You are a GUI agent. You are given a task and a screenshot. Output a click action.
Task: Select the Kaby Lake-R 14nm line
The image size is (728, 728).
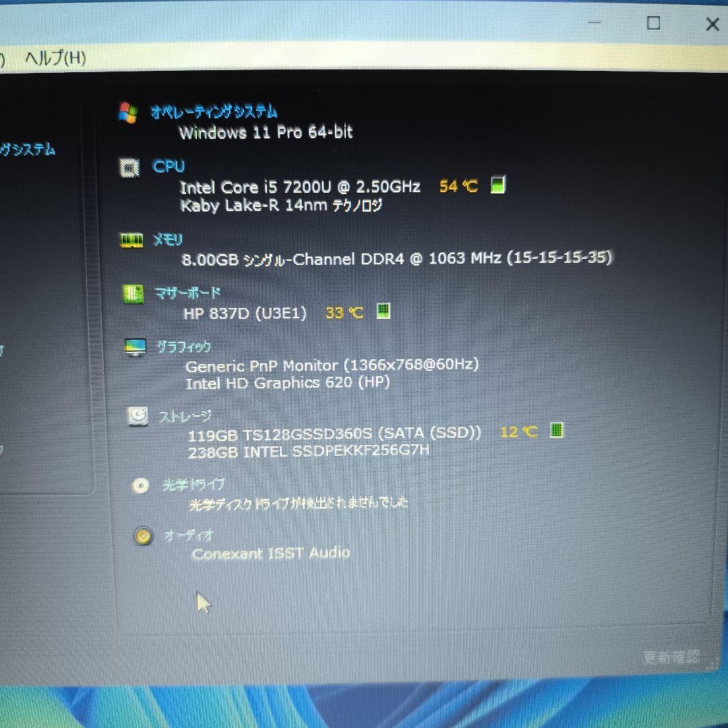[x=281, y=205]
